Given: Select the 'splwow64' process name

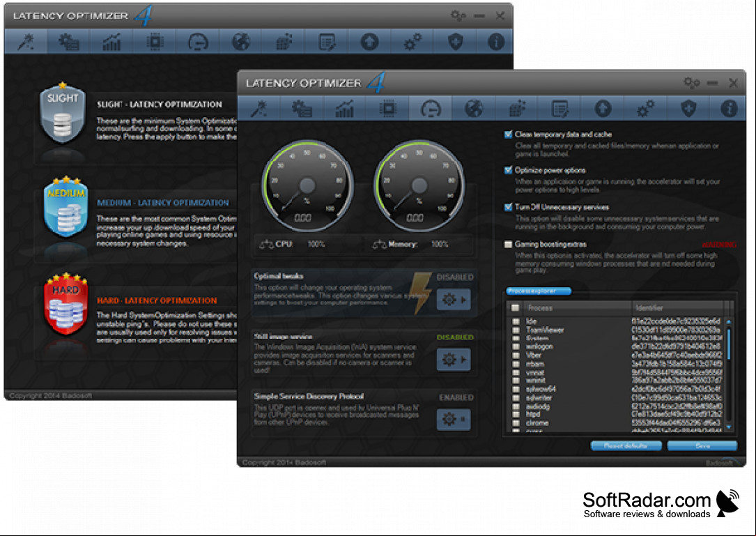Looking at the screenshot, I should coord(541,389).
